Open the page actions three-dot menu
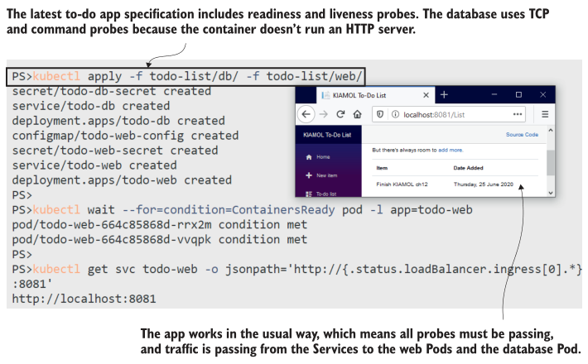This screenshot has height=364, width=588. click(x=518, y=114)
